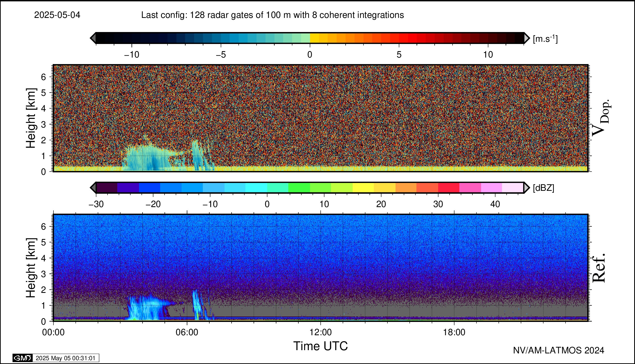Click the 12:00 time axis label
Screen dimensions: 635x364
(x=321, y=332)
